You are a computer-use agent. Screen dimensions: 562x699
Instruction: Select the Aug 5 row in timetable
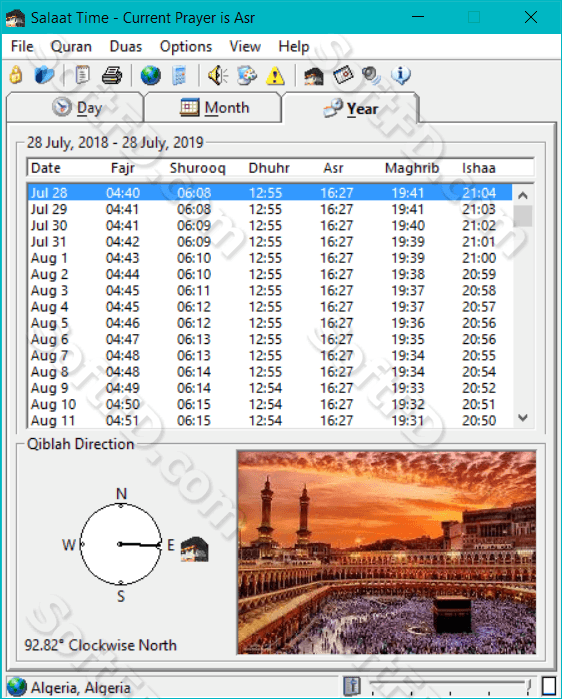269,323
